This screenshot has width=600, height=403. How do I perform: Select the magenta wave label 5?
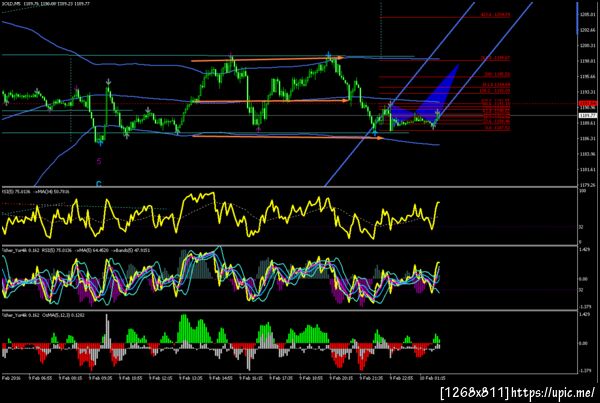[x=99, y=161]
